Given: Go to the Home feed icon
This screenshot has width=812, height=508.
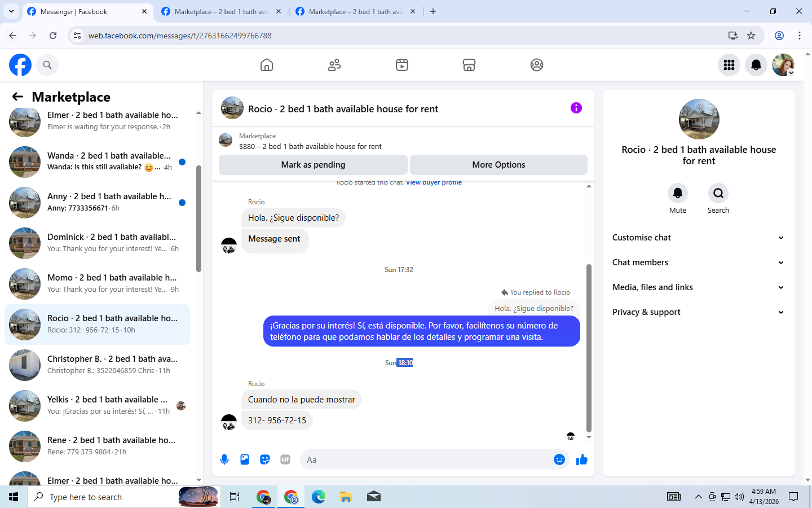Looking at the screenshot, I should [x=267, y=65].
